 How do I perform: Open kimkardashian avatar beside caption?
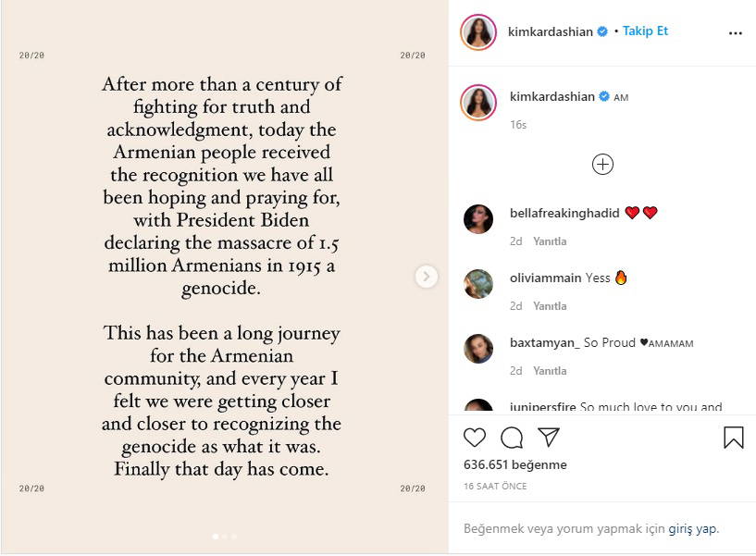click(x=478, y=104)
